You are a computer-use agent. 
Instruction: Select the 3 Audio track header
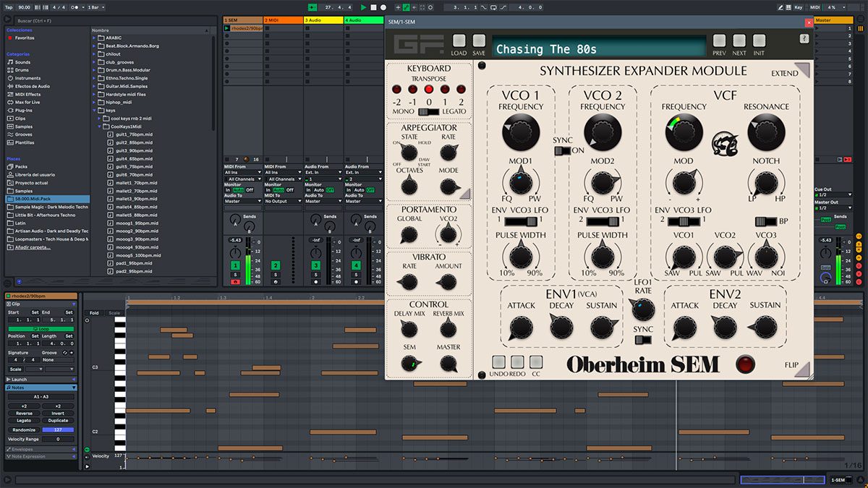pos(323,20)
